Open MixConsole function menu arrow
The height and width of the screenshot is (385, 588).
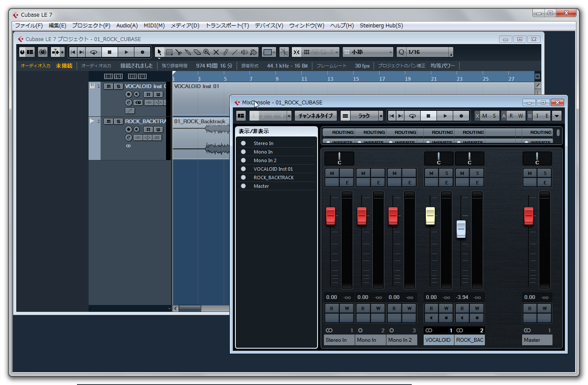[x=557, y=115]
